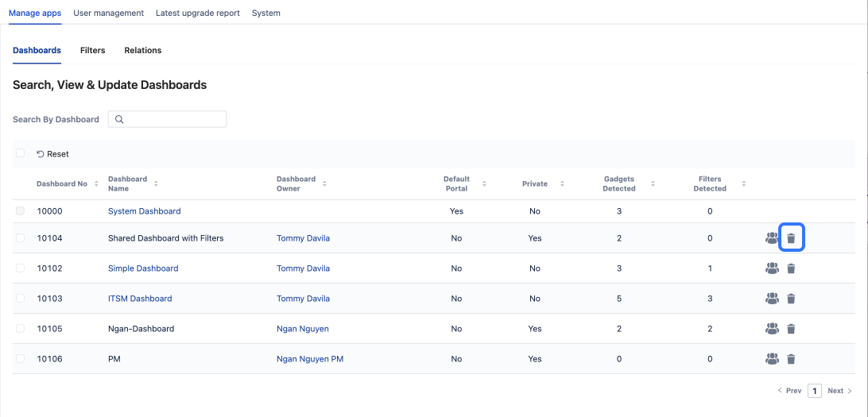Open the User management menu
This screenshot has height=417, width=868.
(108, 13)
